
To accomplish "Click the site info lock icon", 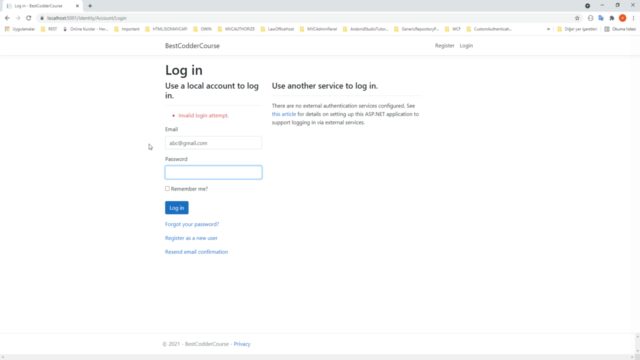I will click(42, 18).
